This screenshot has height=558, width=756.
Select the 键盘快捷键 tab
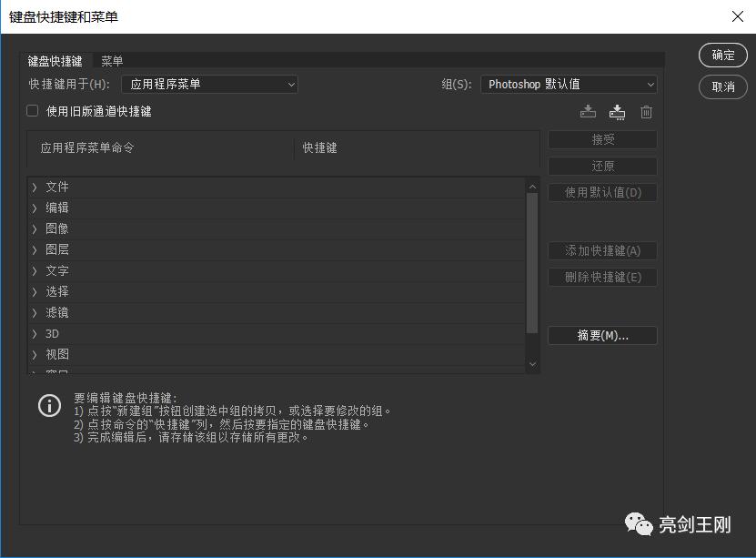tap(54, 61)
